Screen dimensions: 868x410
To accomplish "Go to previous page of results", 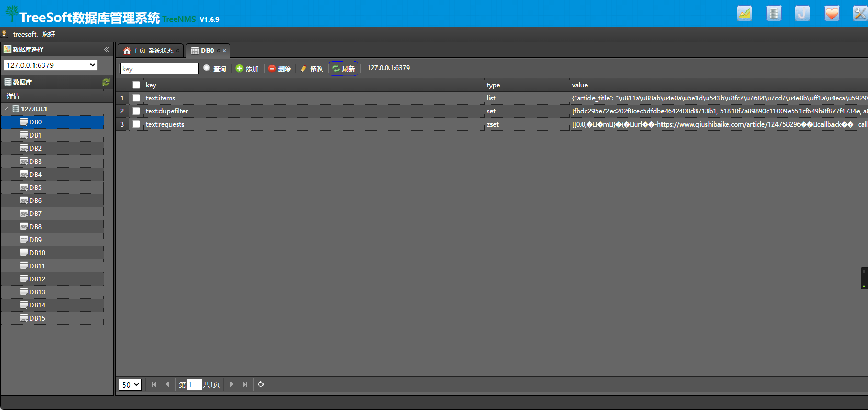I will click(167, 384).
